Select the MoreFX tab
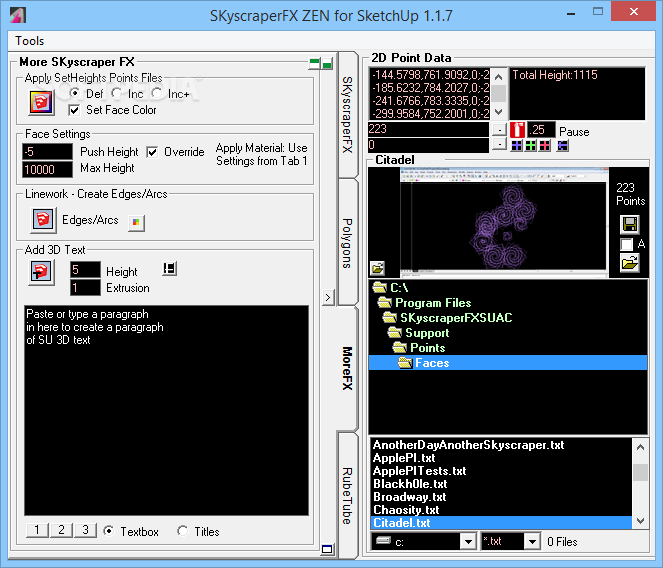The height and width of the screenshot is (568, 663). tap(348, 368)
